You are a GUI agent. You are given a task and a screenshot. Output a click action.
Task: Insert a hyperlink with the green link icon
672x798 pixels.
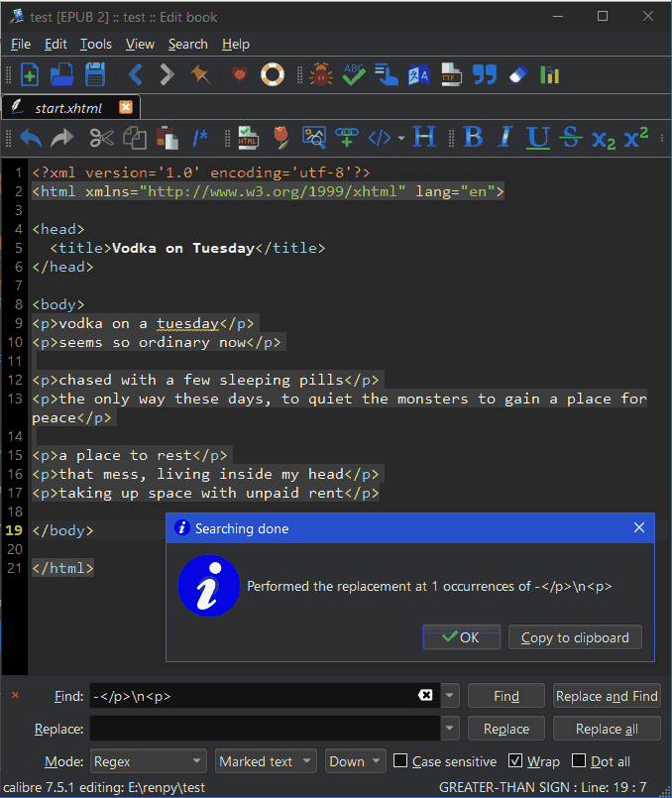pyautogui.click(x=347, y=138)
